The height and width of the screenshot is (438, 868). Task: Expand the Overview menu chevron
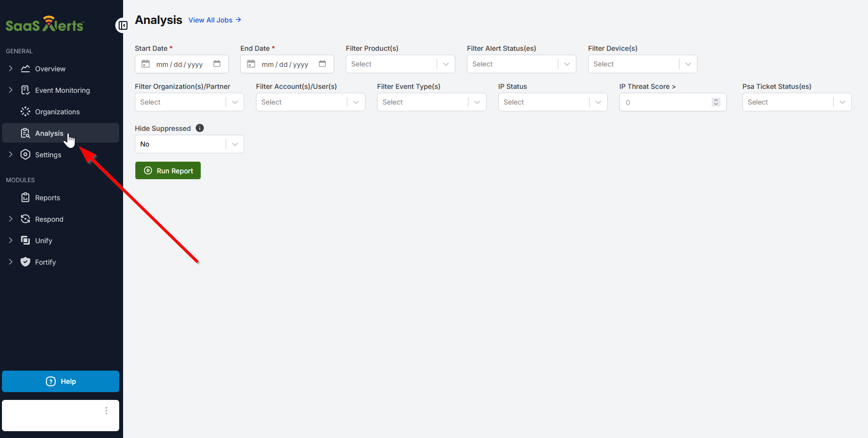click(x=11, y=69)
